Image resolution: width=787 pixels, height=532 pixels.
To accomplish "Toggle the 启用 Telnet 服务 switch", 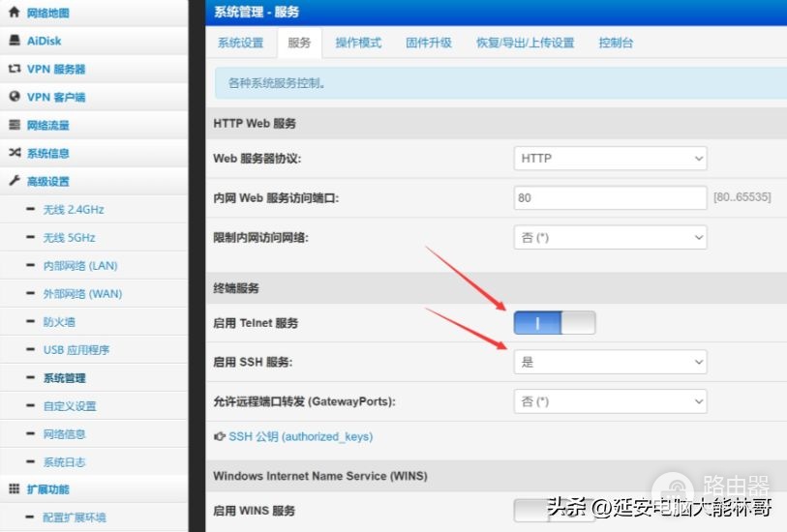I will 555,322.
